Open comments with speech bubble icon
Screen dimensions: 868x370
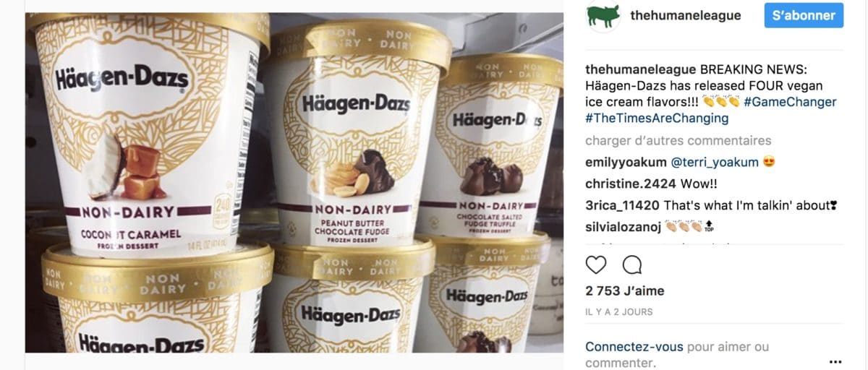632,265
